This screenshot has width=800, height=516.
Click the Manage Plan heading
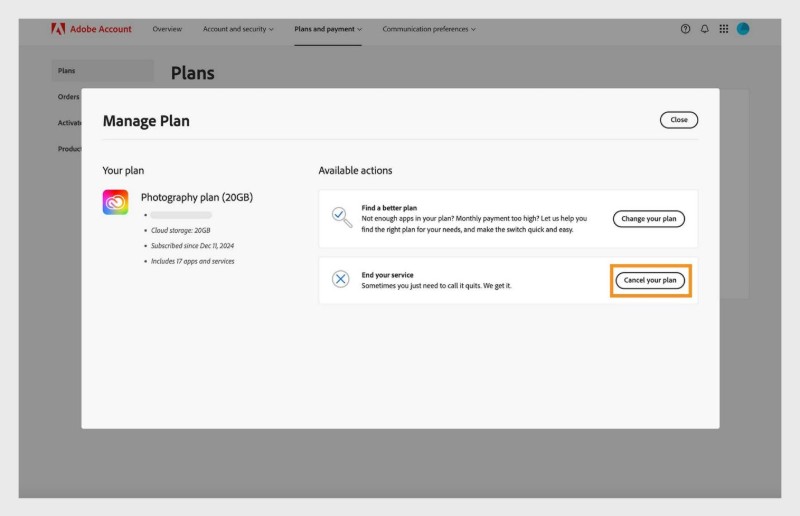pos(146,121)
